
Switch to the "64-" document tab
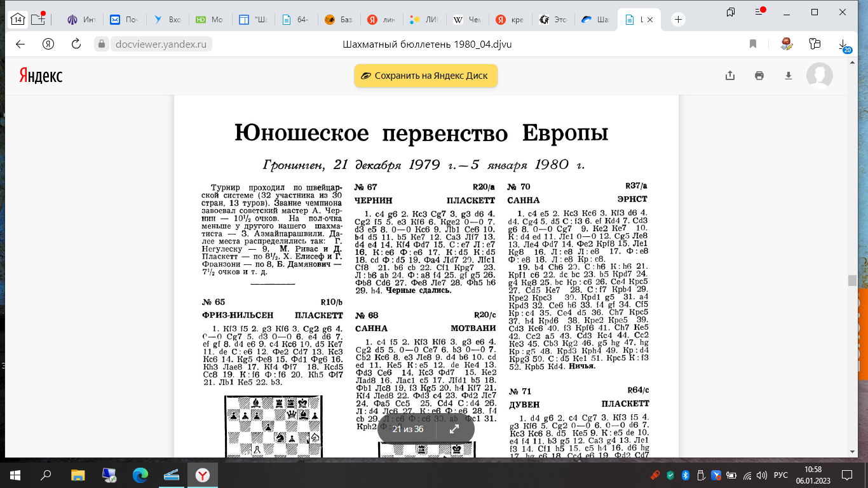point(295,20)
